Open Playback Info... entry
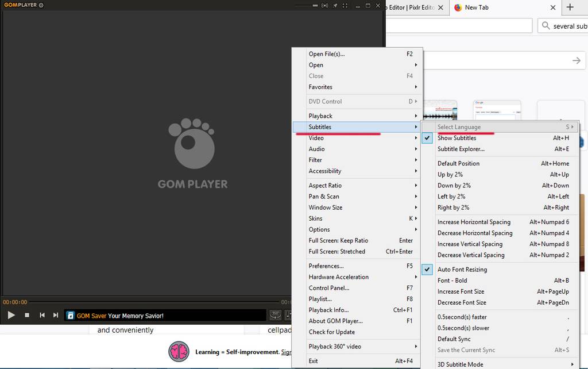The height and width of the screenshot is (369, 588). coord(357,310)
